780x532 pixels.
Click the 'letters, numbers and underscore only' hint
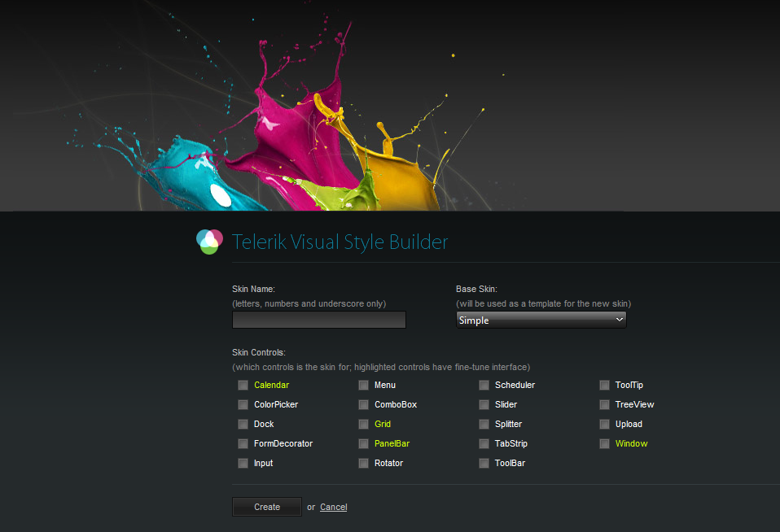coord(309,303)
